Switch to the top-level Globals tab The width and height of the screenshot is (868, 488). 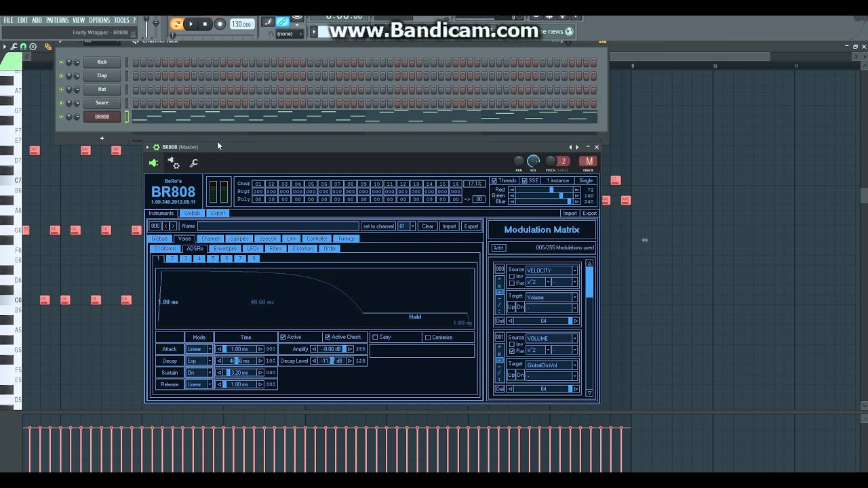(192, 213)
